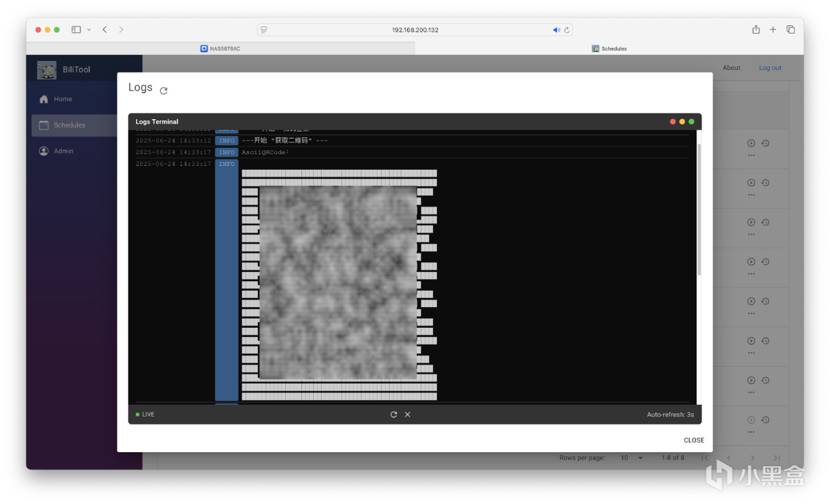Click Safari's Share icon

click(755, 30)
